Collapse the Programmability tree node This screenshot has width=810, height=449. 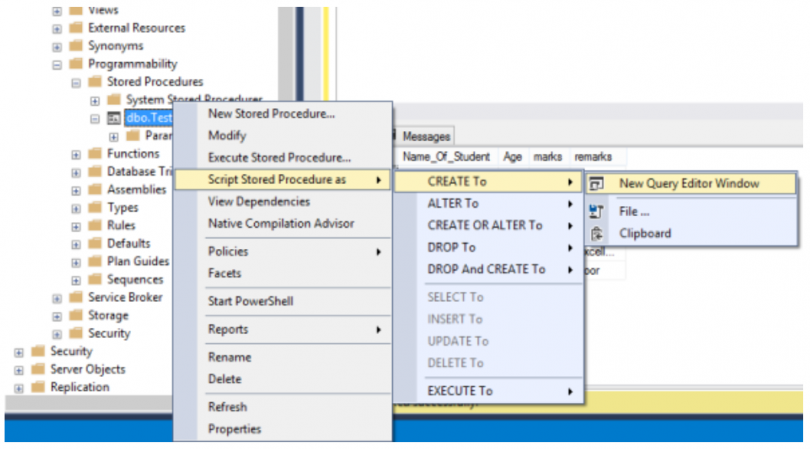point(58,64)
